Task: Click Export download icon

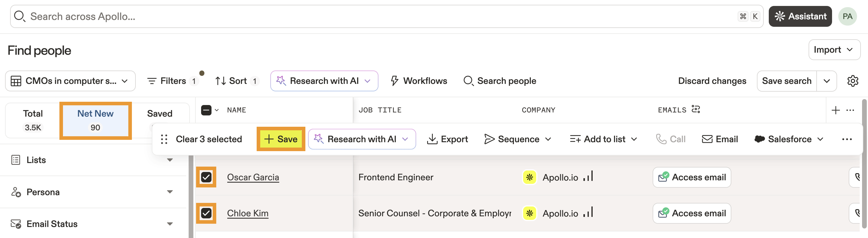Action: pyautogui.click(x=432, y=139)
